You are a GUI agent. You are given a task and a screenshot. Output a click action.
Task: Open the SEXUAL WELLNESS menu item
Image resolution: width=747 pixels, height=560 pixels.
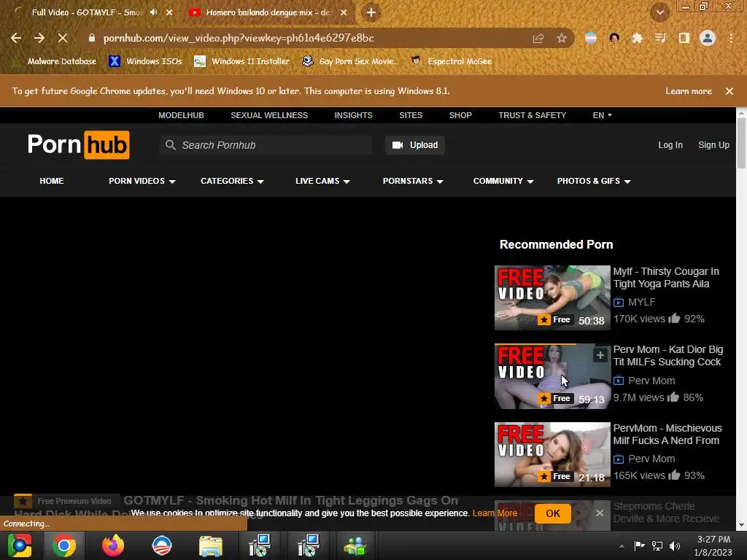(269, 115)
